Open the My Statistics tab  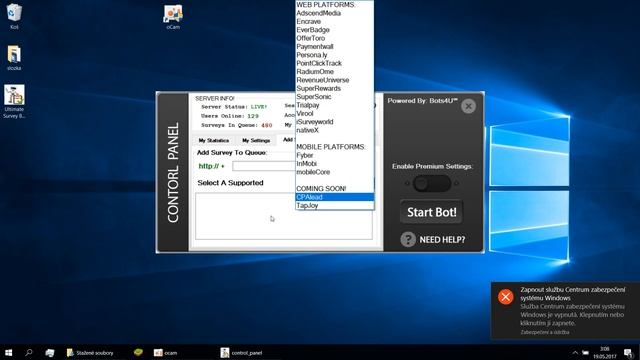pos(213,140)
